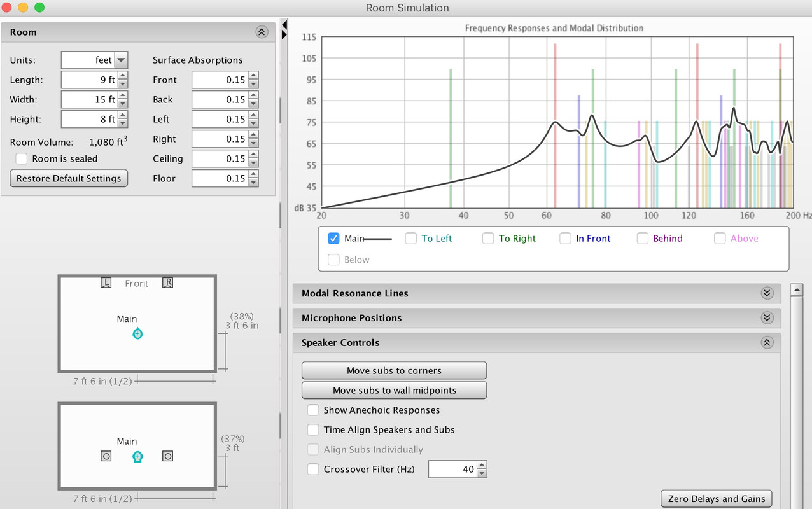The width and height of the screenshot is (812, 509).
Task: Enable the Behind response checkbox
Action: coord(643,238)
